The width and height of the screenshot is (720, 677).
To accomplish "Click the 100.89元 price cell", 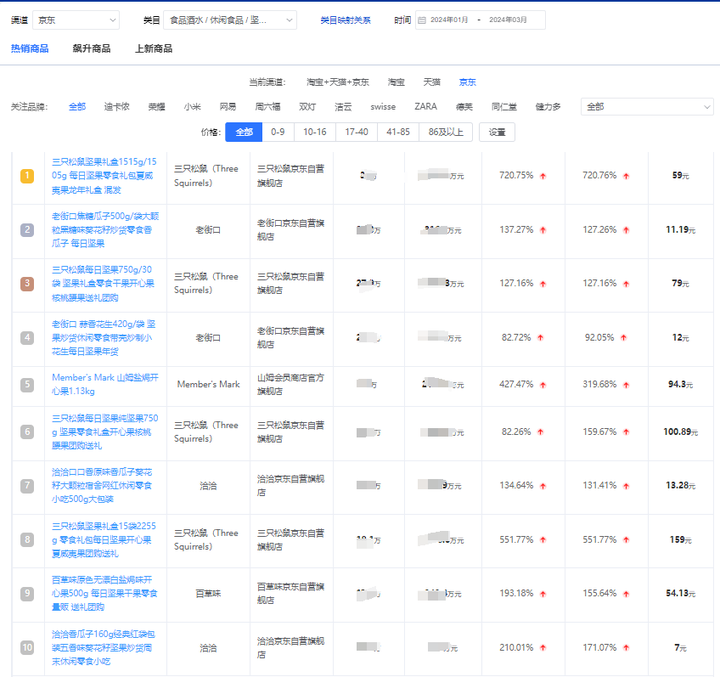I will [681, 432].
